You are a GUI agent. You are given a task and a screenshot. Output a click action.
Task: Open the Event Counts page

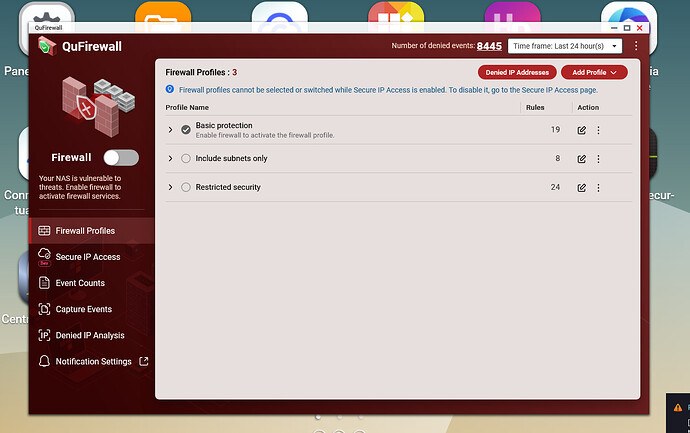(92, 283)
